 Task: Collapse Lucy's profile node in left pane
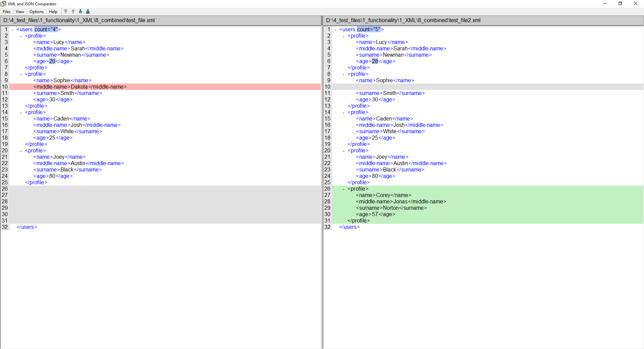[21, 36]
